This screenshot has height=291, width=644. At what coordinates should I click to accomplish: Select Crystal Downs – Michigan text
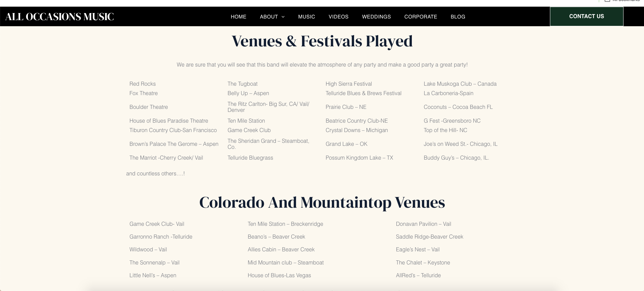[x=357, y=130]
